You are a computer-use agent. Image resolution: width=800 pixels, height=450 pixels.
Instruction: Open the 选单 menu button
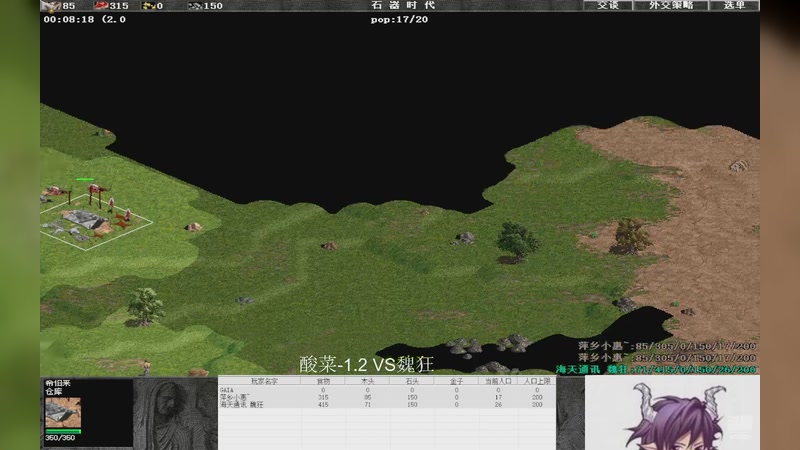tap(734, 5)
